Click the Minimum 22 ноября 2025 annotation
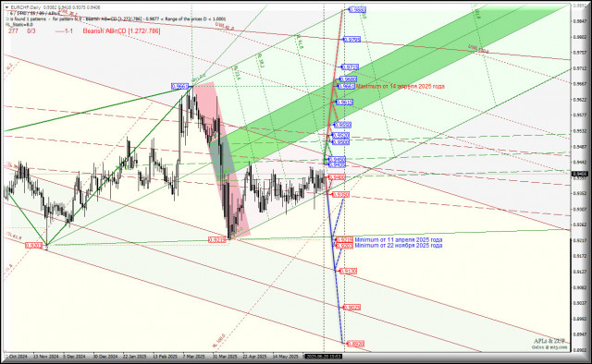592x364 pixels. pos(399,246)
